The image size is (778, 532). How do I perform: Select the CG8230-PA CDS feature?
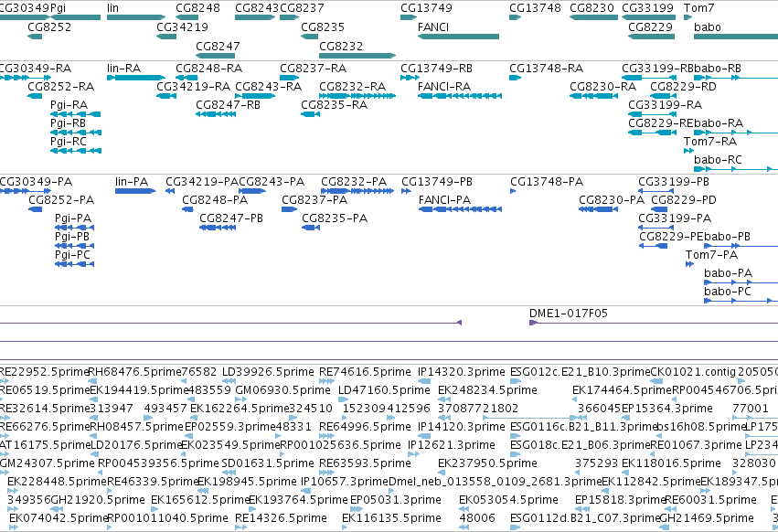(598, 209)
